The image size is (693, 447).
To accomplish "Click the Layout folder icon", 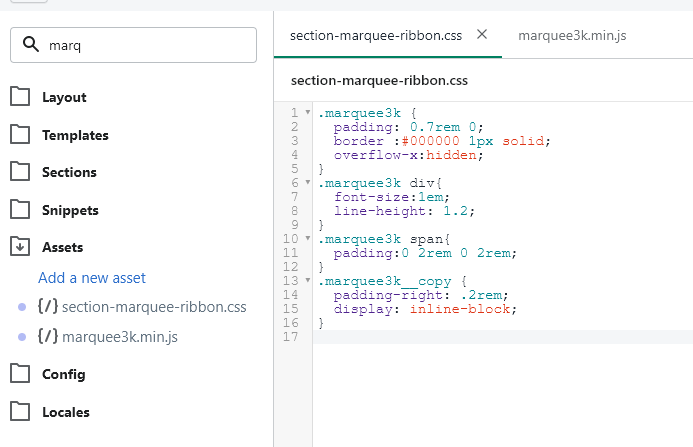I will click(20, 97).
